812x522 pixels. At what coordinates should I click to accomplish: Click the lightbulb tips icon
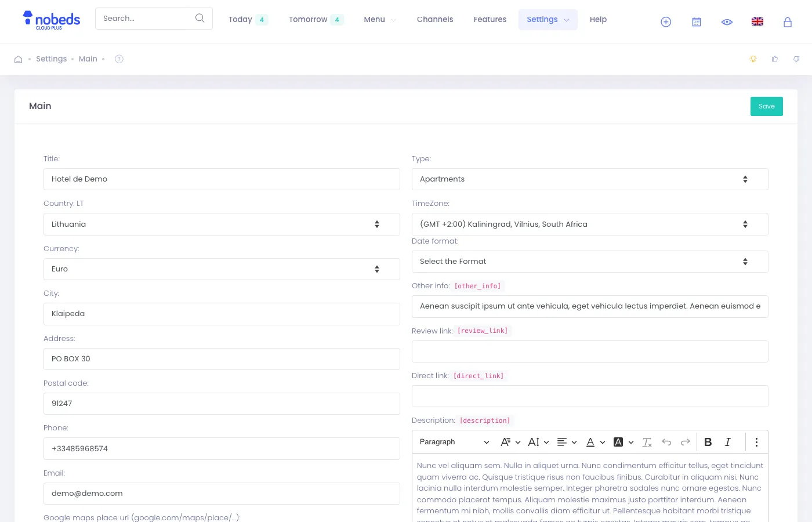(x=753, y=59)
